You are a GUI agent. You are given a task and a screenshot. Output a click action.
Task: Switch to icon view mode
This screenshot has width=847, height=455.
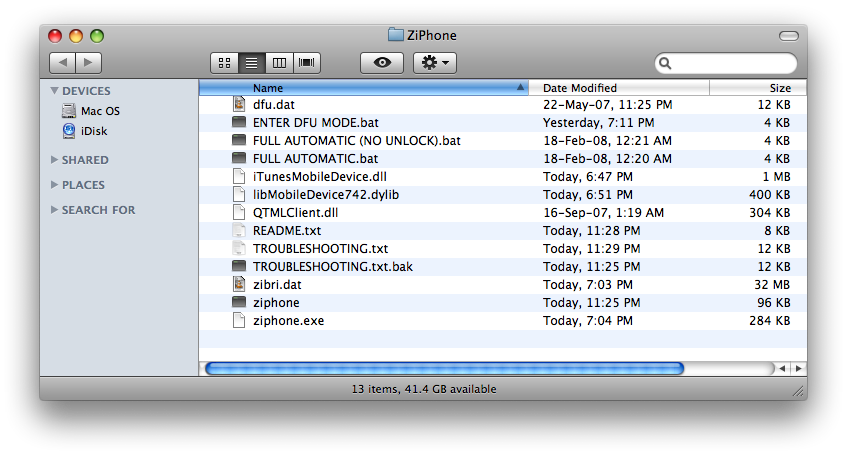point(224,63)
